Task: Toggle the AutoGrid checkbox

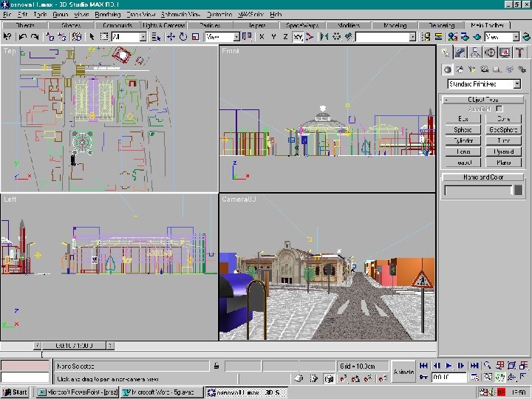Action: tap(499, 109)
